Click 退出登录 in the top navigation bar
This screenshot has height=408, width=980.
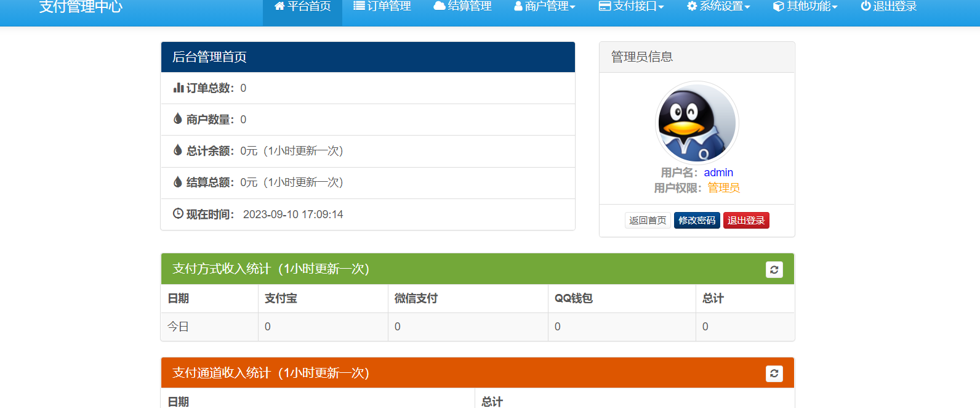(889, 7)
